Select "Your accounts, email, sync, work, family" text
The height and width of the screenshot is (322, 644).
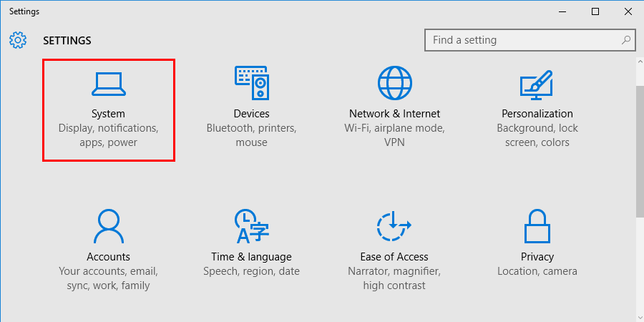click(108, 278)
